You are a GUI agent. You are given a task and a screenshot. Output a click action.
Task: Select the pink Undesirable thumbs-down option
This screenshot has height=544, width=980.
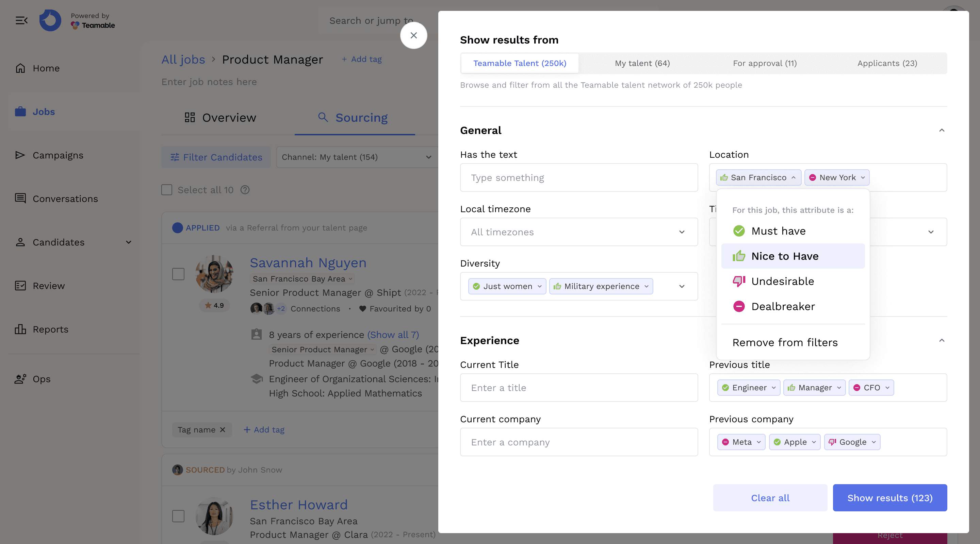[x=783, y=281]
